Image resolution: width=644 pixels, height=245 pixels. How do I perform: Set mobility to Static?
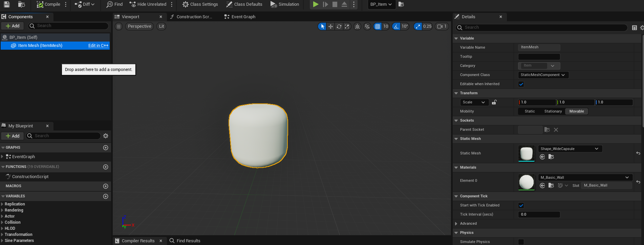tap(530, 112)
